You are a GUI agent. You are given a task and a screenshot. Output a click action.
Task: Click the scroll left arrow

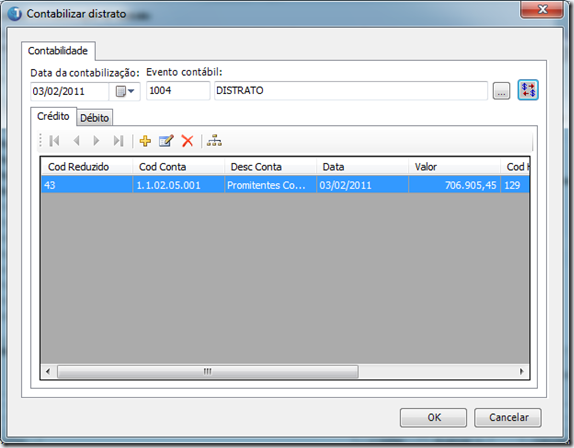coord(48,371)
